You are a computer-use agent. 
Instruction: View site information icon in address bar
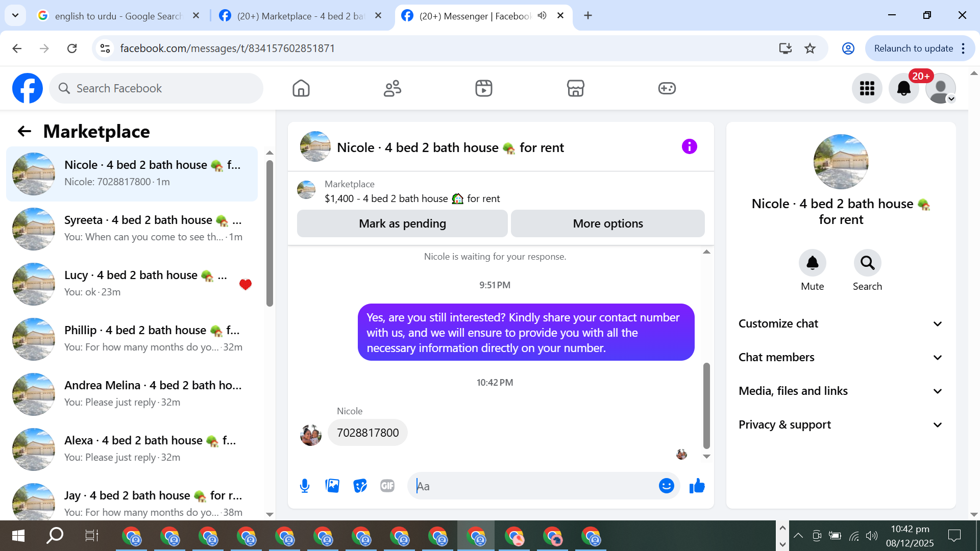coord(105,48)
